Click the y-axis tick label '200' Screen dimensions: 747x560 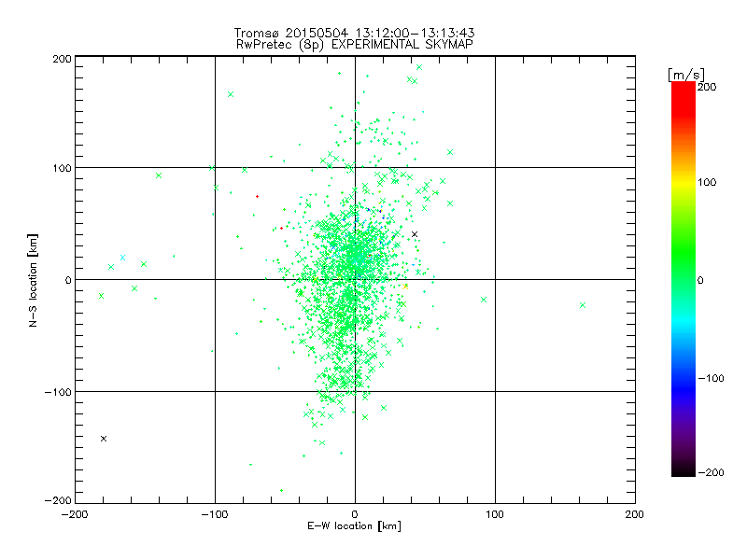(x=62, y=59)
